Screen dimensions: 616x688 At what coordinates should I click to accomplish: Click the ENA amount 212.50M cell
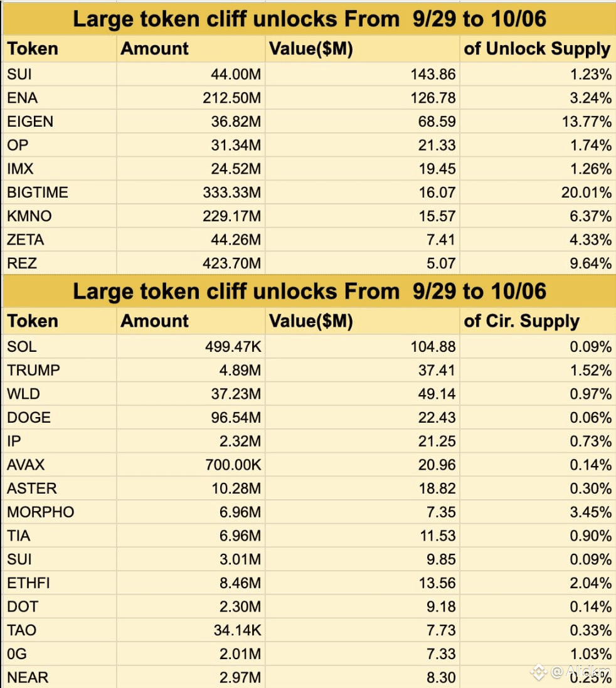[x=191, y=98]
